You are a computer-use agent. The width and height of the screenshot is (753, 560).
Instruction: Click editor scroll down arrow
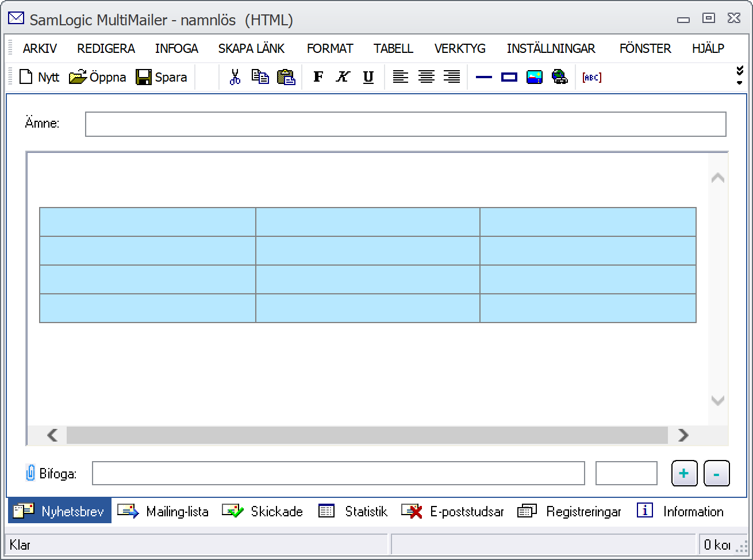point(717,400)
